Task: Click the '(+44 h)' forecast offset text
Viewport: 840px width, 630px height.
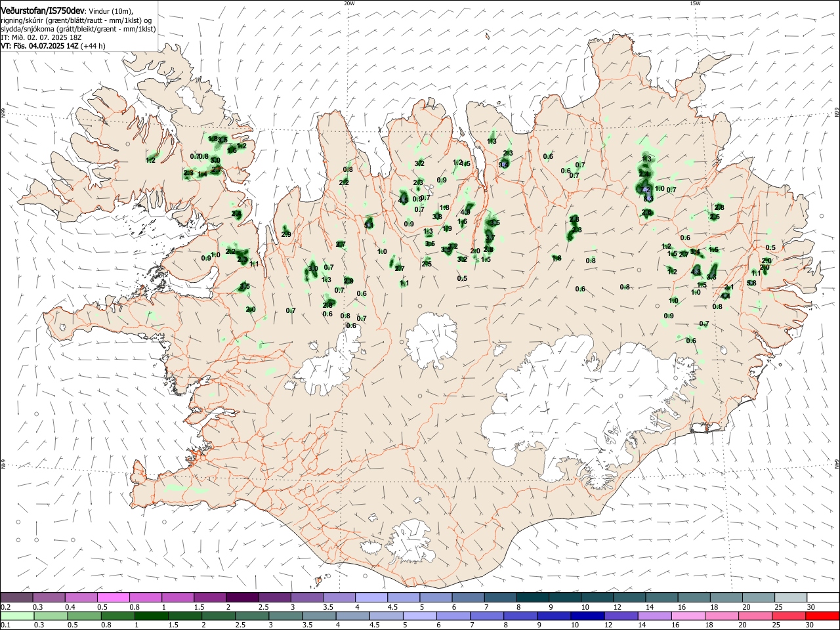Action: click(x=93, y=46)
